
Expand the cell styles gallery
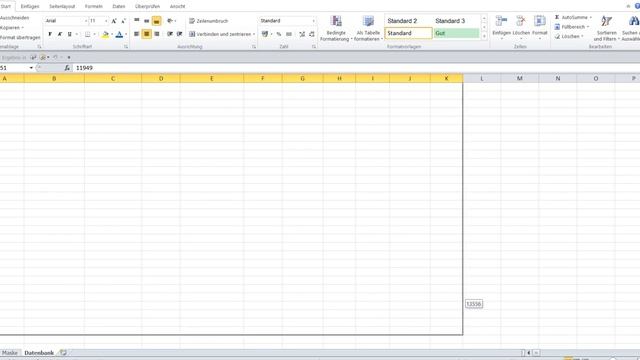tap(484, 36)
